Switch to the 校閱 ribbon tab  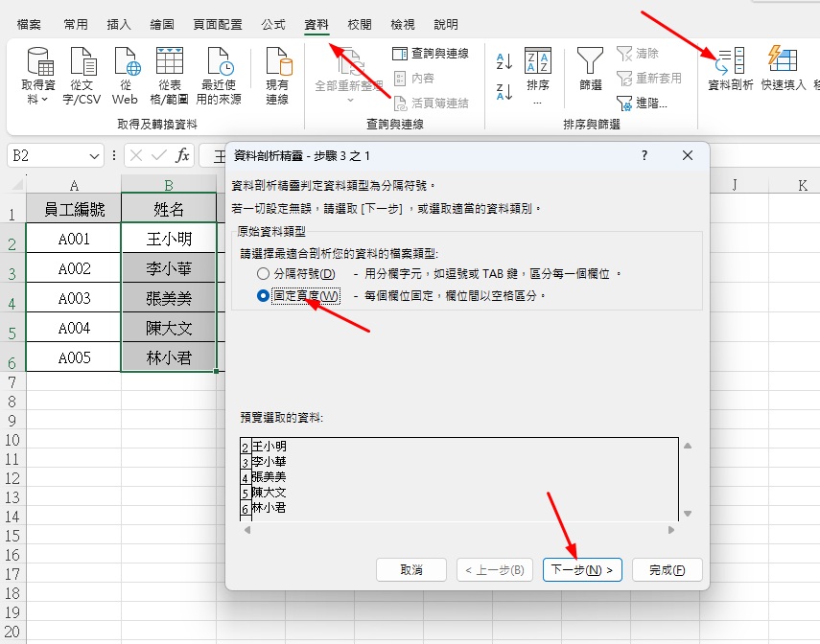pos(361,25)
